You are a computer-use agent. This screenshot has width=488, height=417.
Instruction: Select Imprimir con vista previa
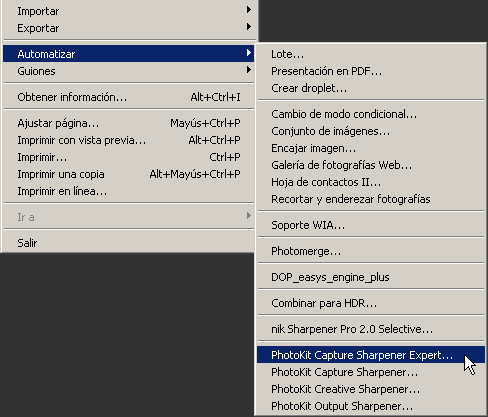click(x=128, y=140)
